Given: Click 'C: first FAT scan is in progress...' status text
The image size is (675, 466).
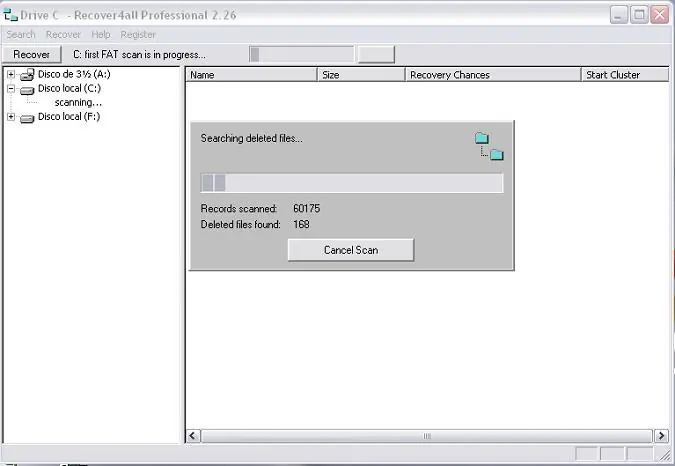Looking at the screenshot, I should [139, 55].
